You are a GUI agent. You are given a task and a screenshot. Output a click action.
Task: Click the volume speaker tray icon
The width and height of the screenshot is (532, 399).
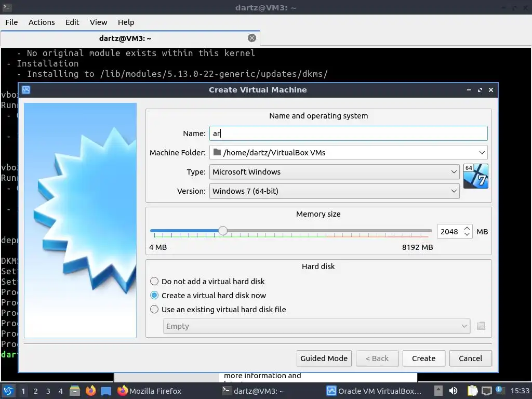coord(453,391)
